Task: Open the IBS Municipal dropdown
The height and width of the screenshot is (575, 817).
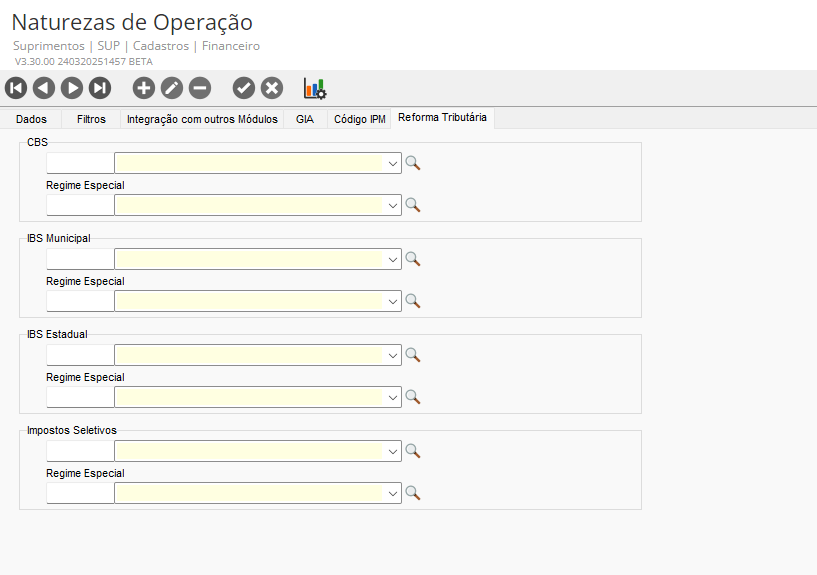Action: [394, 259]
